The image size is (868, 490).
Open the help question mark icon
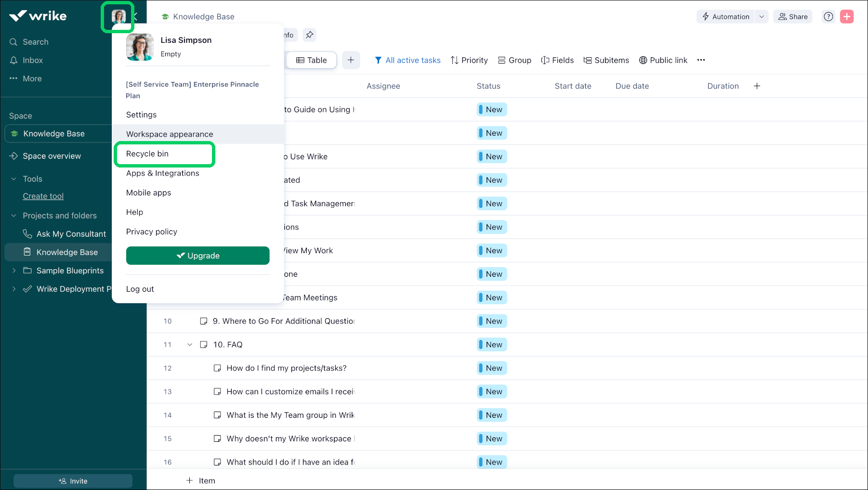(828, 17)
